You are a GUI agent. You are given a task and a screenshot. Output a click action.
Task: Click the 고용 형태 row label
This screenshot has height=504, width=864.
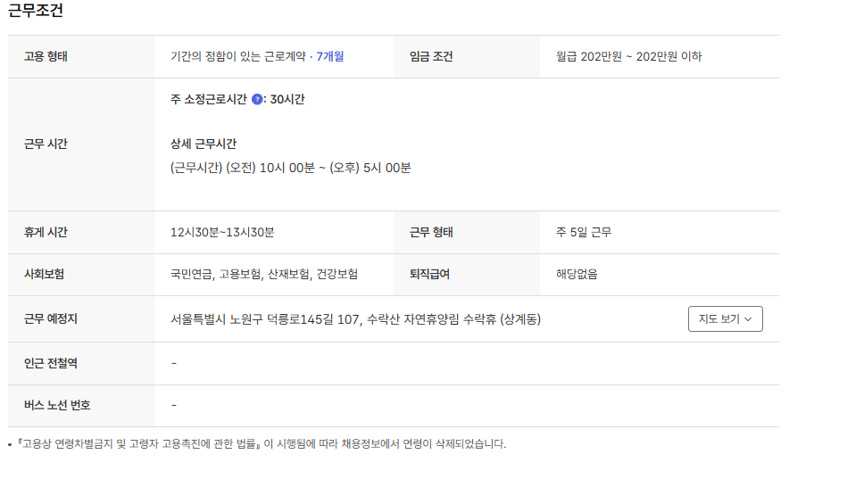click(x=46, y=56)
